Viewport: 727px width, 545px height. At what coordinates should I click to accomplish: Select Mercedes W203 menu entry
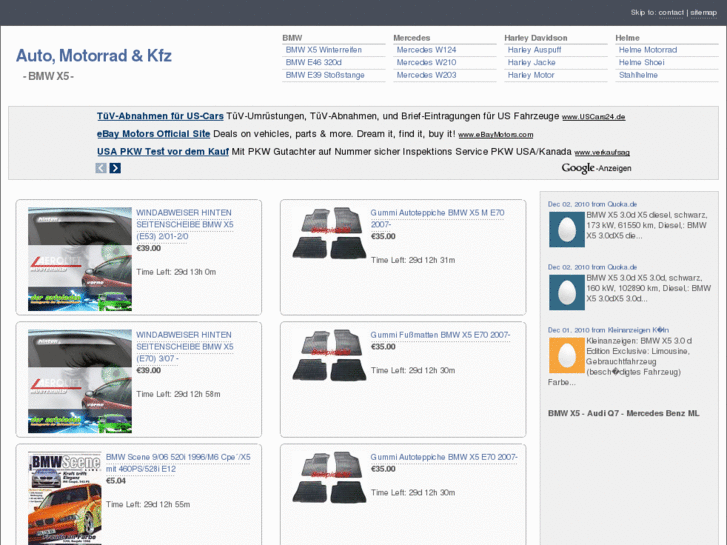point(426,75)
